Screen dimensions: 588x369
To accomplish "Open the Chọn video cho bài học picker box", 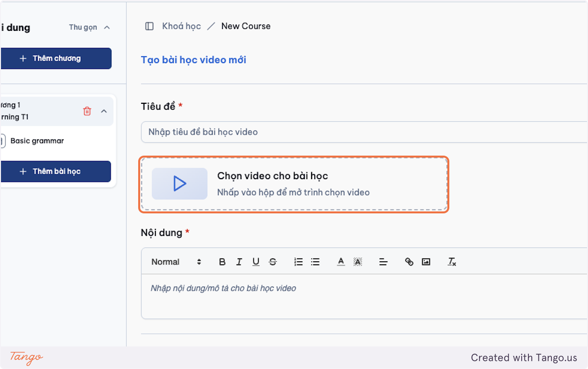I will tap(294, 184).
